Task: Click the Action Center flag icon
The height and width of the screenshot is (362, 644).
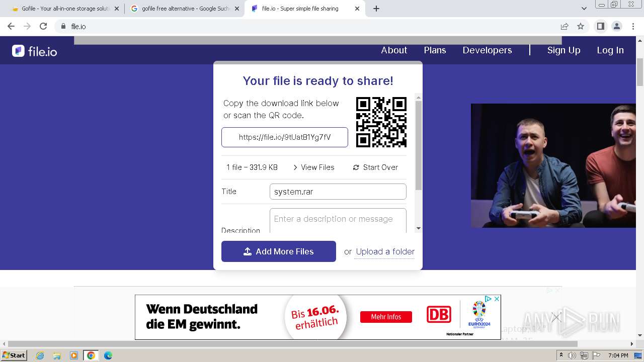Action: pos(596,355)
